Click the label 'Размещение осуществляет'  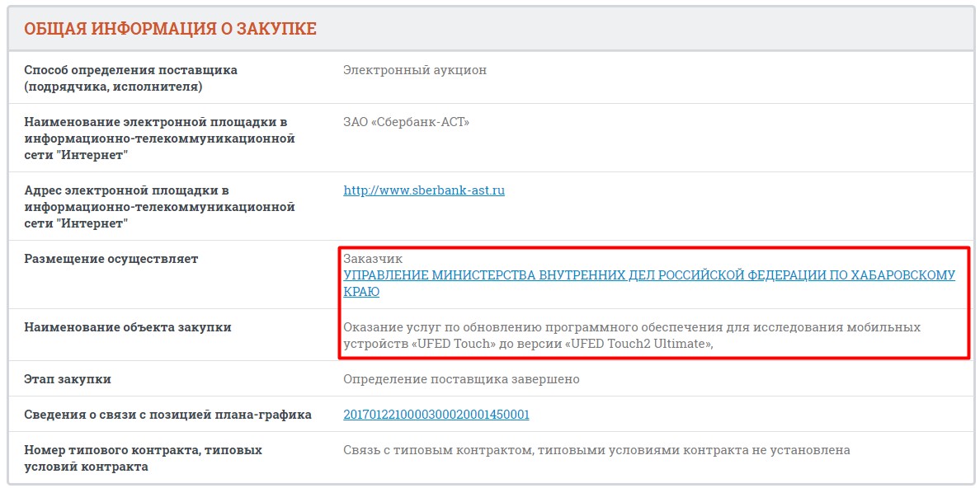coord(111,259)
